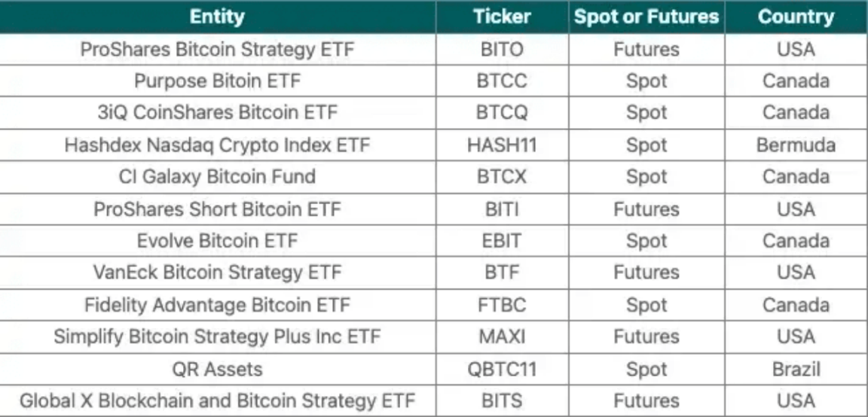The image size is (868, 417).
Task: Click the Entity column header
Action: tap(218, 17)
